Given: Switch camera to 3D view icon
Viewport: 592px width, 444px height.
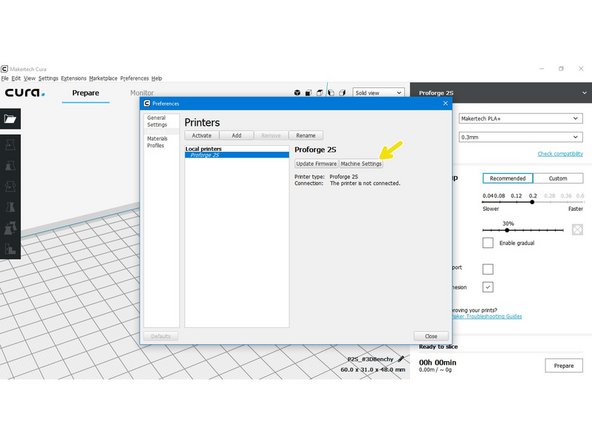Looking at the screenshot, I should tap(298, 93).
